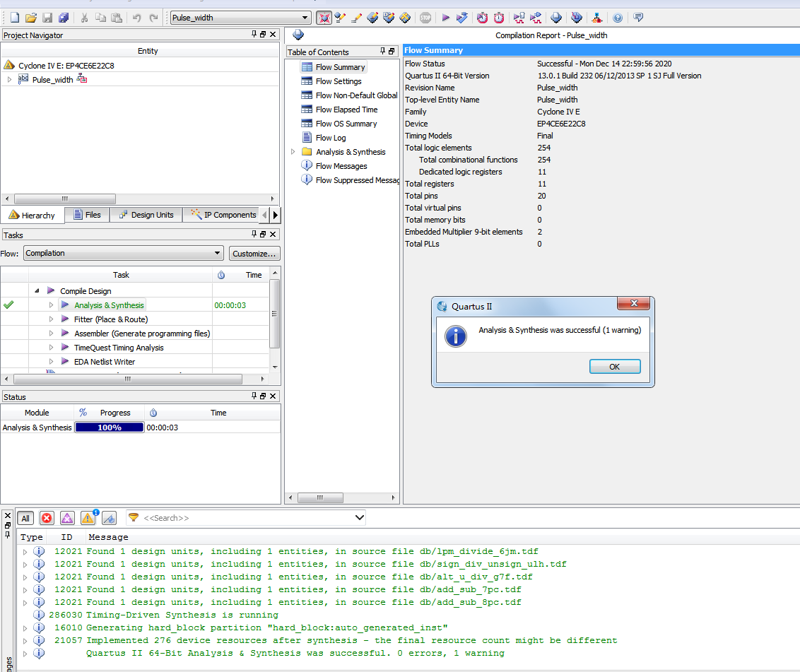This screenshot has height=672, width=800.
Task: Click the message Search input field
Action: (x=247, y=518)
